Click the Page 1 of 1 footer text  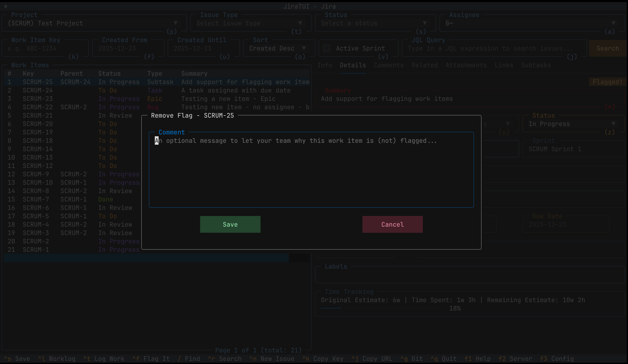(x=258, y=350)
